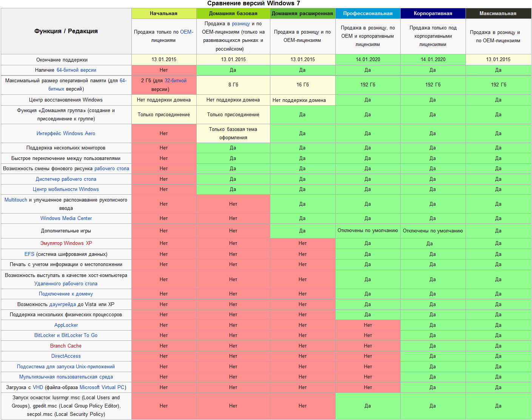Click the 'EFS' encryption link

click(x=29, y=254)
